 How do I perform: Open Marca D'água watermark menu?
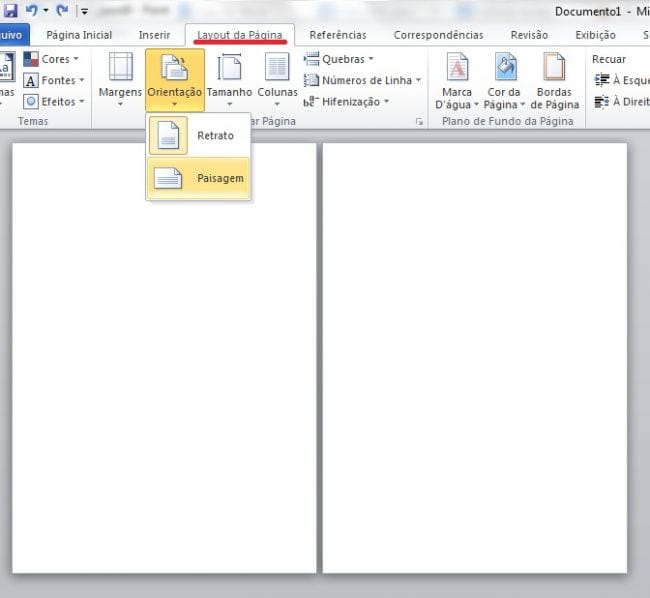457,78
